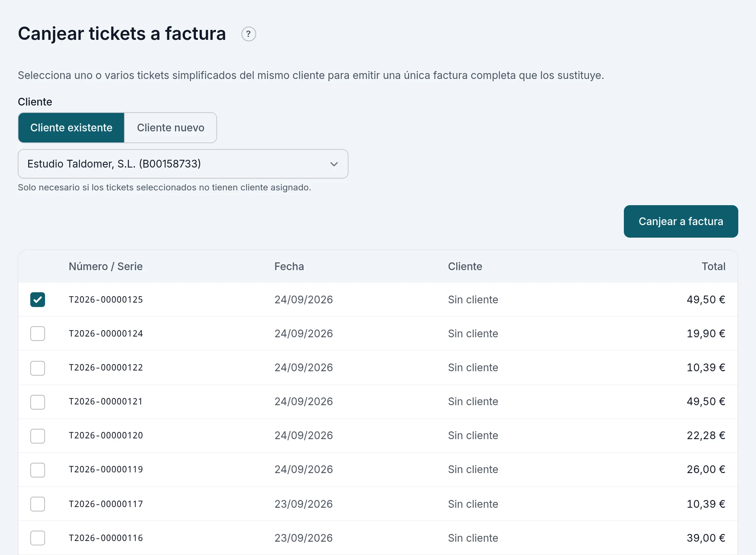Click ticket number T2026-00000120

pyautogui.click(x=106, y=435)
